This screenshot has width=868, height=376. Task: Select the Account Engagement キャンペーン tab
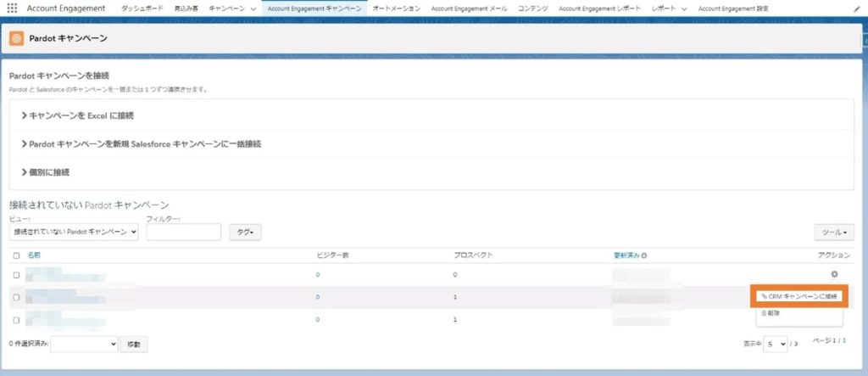314,8
